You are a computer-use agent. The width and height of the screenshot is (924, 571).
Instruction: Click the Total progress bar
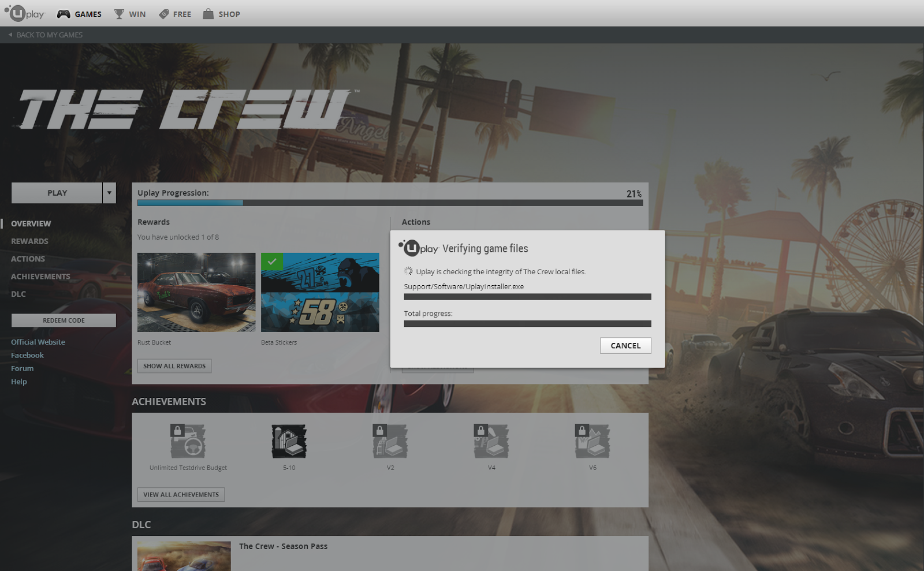pos(527,324)
